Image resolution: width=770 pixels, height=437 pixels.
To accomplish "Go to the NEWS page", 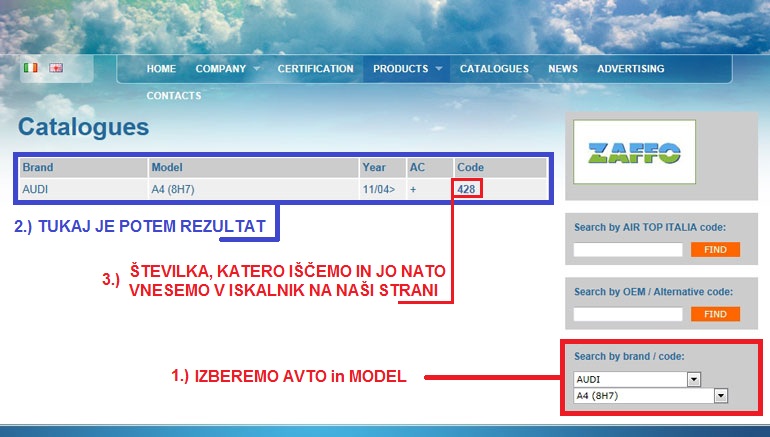I will [563, 69].
